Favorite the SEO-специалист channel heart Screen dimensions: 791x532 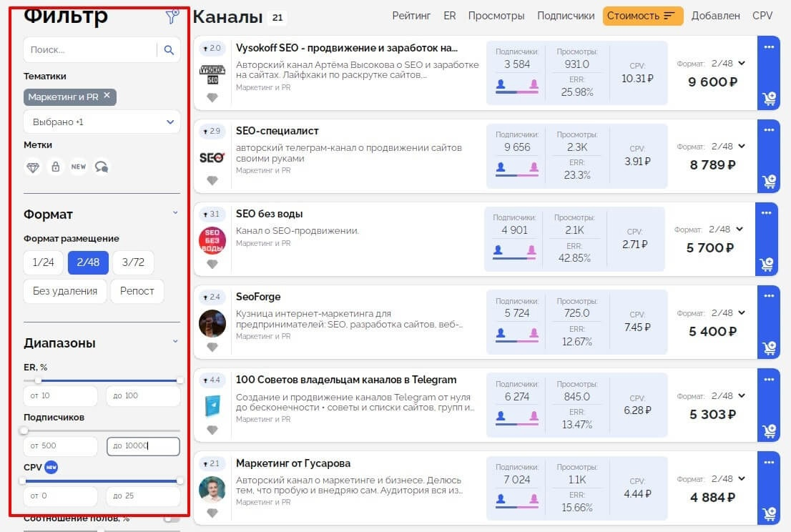[212, 180]
